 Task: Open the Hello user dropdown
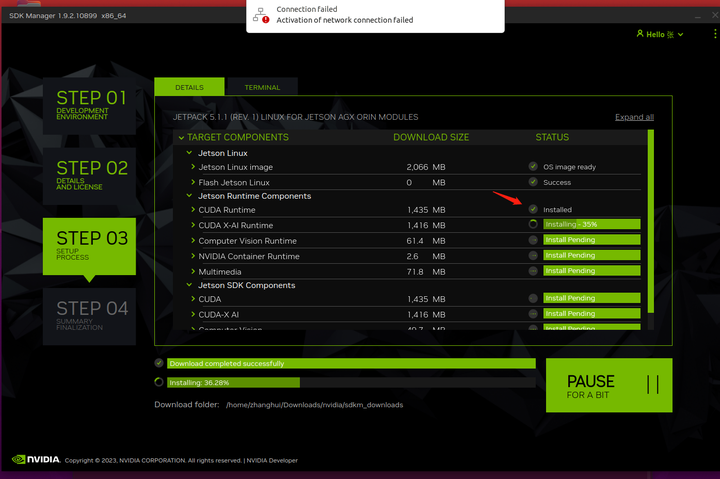pyautogui.click(x=660, y=34)
